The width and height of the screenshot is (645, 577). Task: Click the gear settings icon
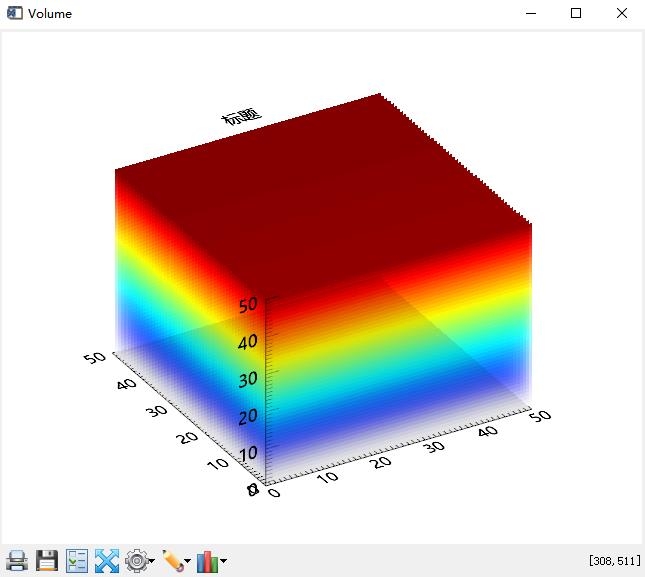pos(136,561)
